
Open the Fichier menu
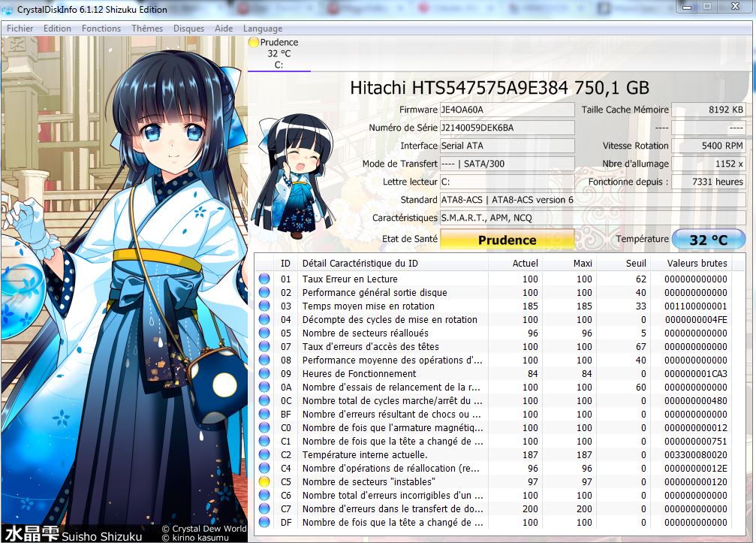tap(20, 29)
